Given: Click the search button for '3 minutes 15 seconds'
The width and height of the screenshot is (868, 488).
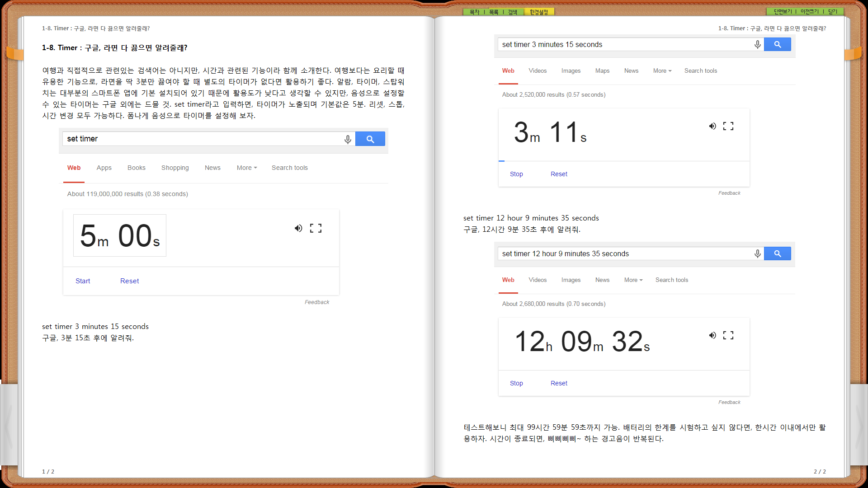Looking at the screenshot, I should [778, 44].
